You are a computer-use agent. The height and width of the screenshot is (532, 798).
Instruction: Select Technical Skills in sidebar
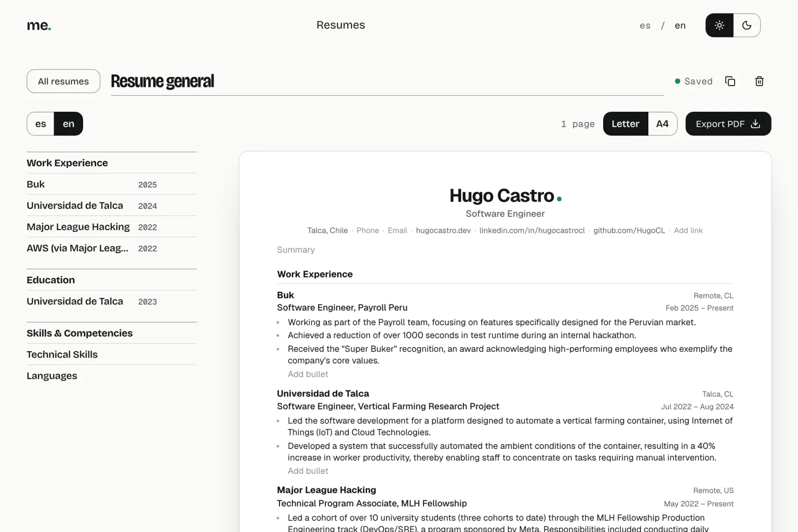pyautogui.click(x=112, y=354)
